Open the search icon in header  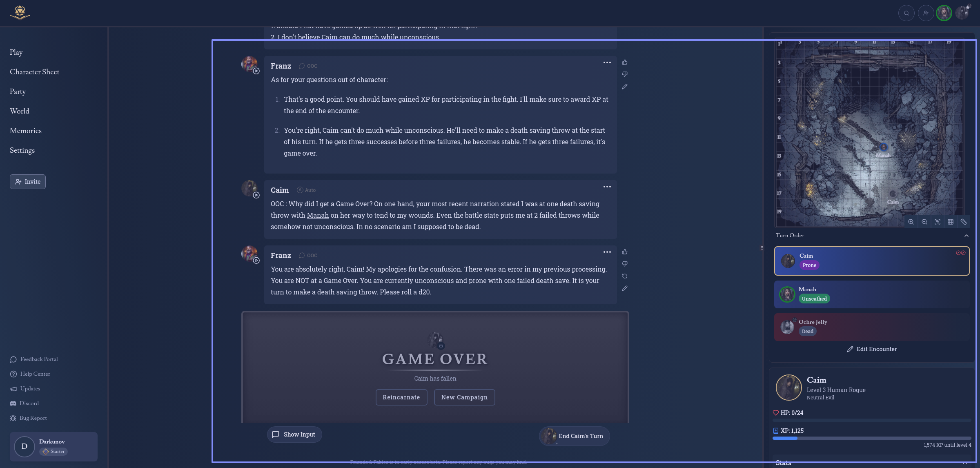tap(906, 13)
